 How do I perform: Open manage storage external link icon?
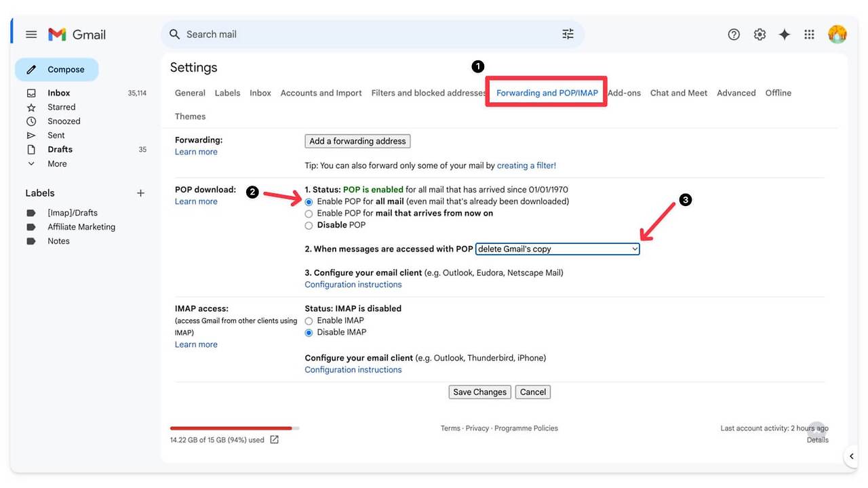pyautogui.click(x=274, y=440)
